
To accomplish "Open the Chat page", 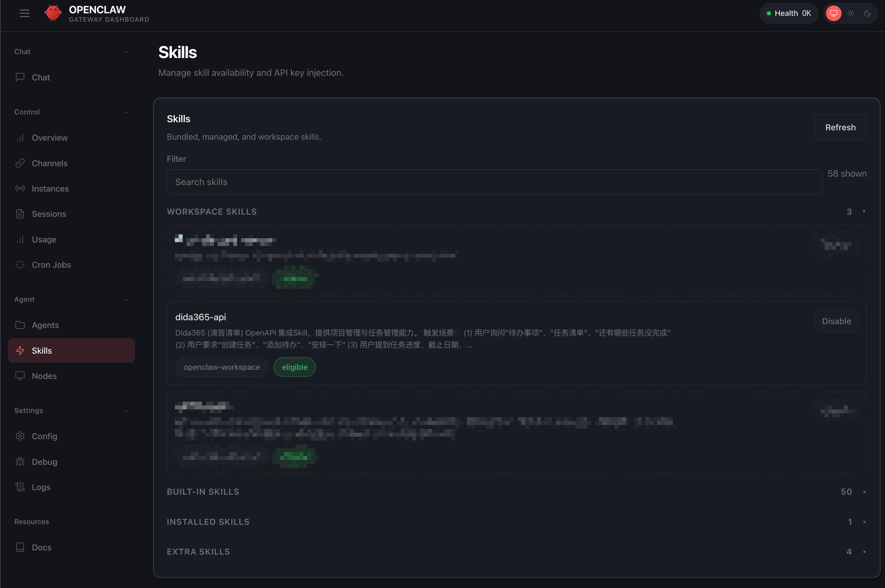I will pyautogui.click(x=41, y=77).
